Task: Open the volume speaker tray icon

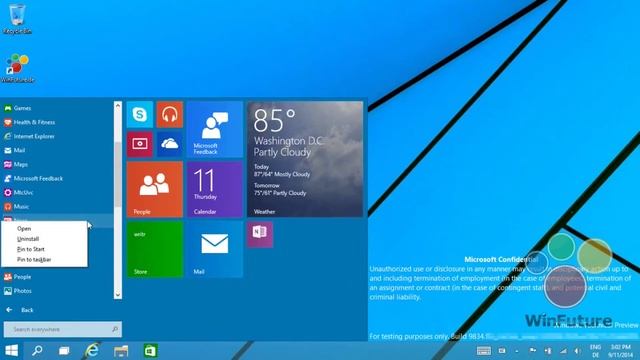Action: pos(578,351)
